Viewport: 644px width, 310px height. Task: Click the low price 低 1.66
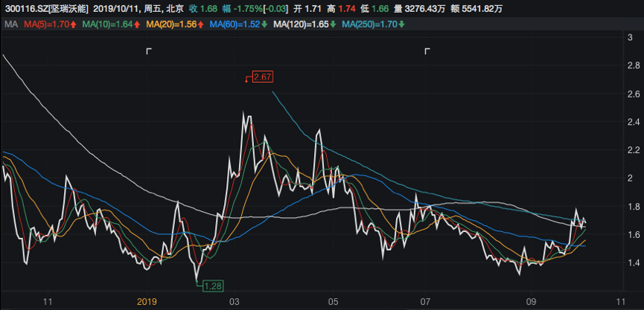point(374,9)
